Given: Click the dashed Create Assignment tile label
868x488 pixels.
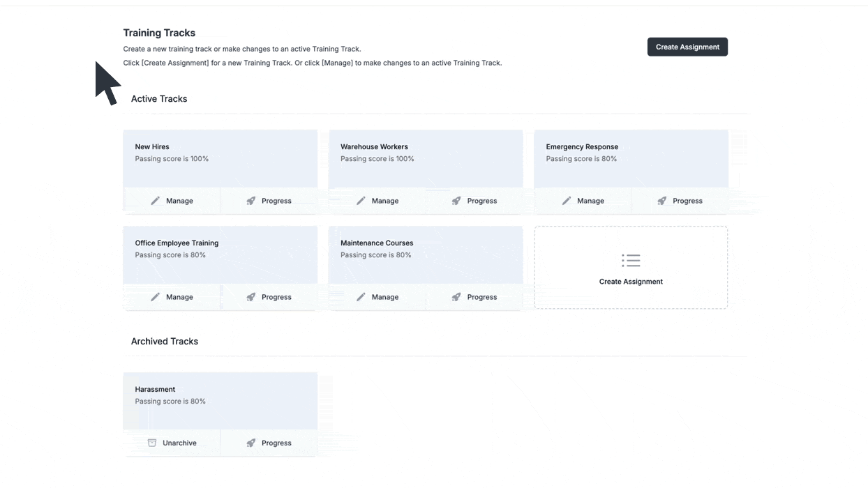Looking at the screenshot, I should point(631,282).
